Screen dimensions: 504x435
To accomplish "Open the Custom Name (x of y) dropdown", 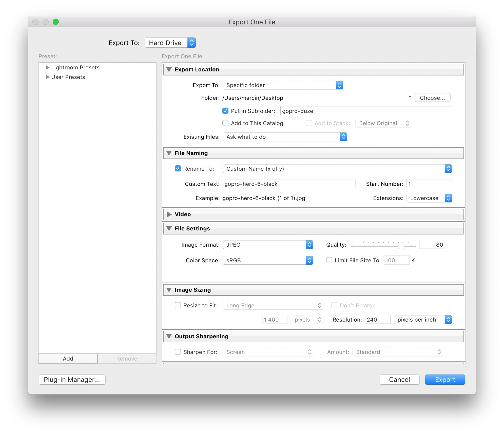I will [337, 169].
